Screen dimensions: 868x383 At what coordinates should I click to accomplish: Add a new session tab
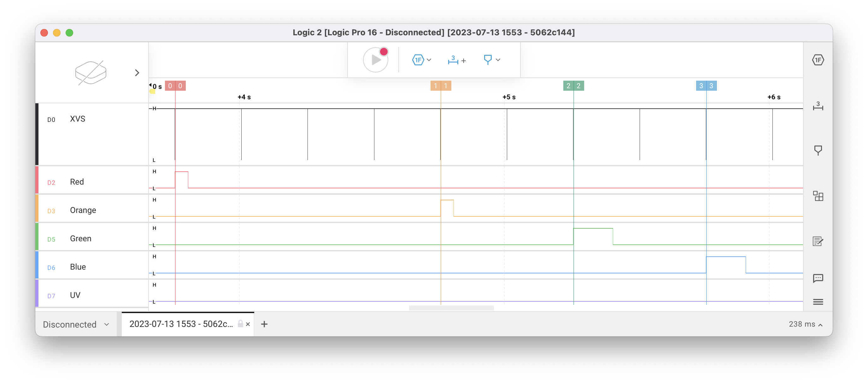point(264,324)
